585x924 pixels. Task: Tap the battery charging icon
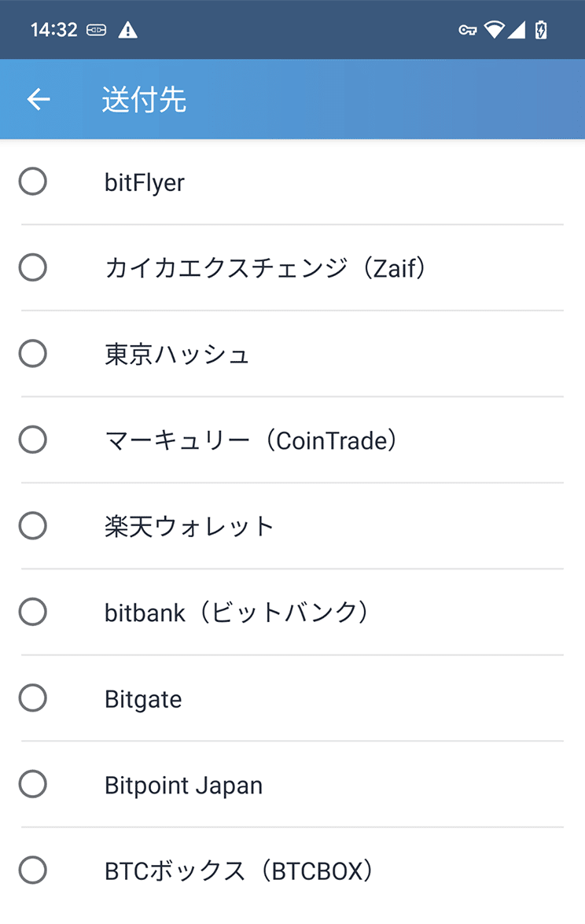pos(541,29)
